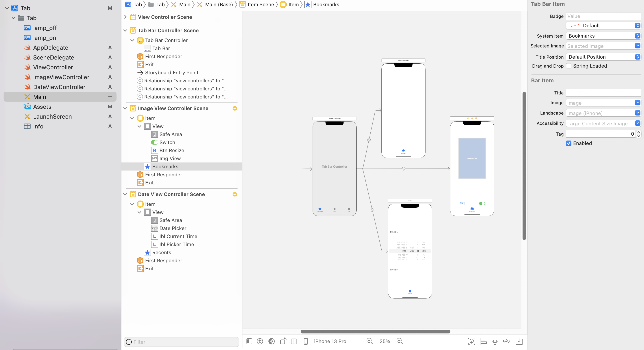Select Item Scene in breadcrumb path
Image resolution: width=644 pixels, height=350 pixels.
click(261, 4)
